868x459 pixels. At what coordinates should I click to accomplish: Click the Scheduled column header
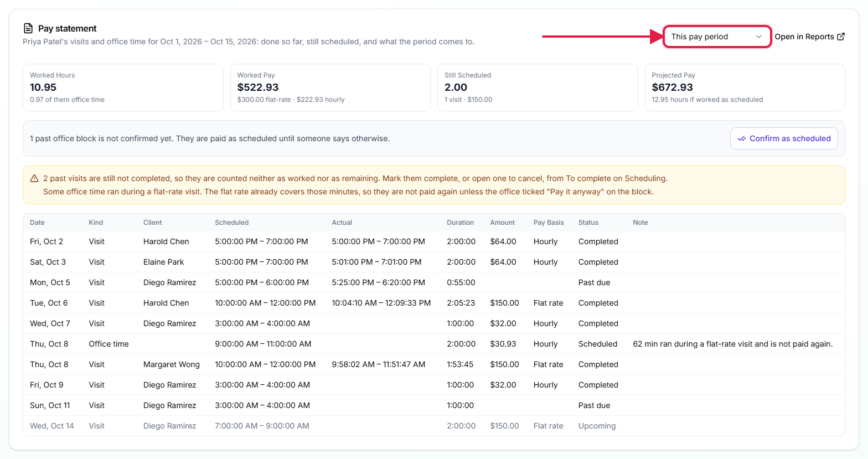tap(231, 223)
